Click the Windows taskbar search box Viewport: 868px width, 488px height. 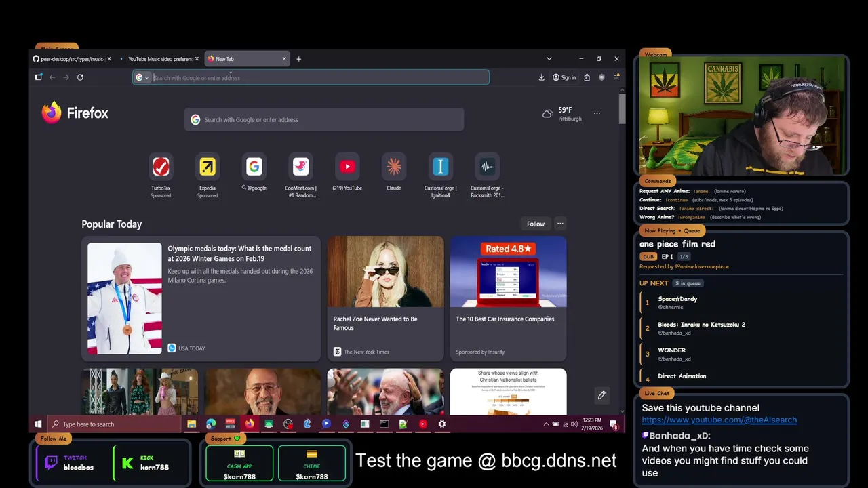(115, 424)
